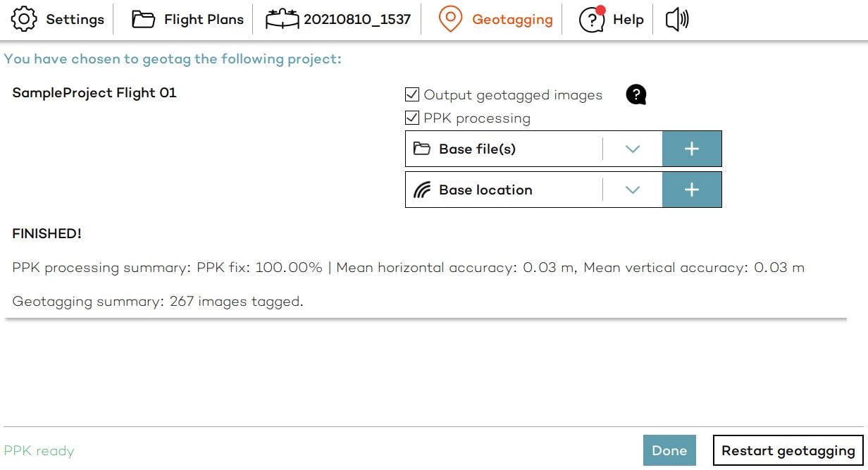Click the SampleProject Flight 01 project name

click(94, 92)
